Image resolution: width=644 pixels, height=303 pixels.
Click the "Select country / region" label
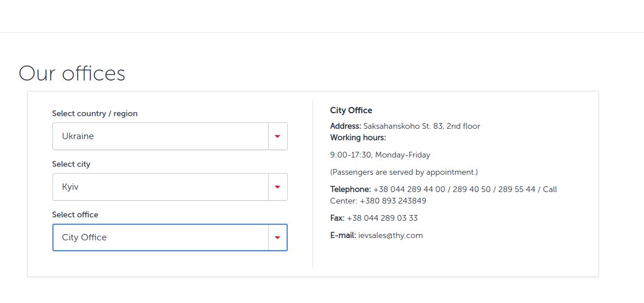(x=95, y=114)
